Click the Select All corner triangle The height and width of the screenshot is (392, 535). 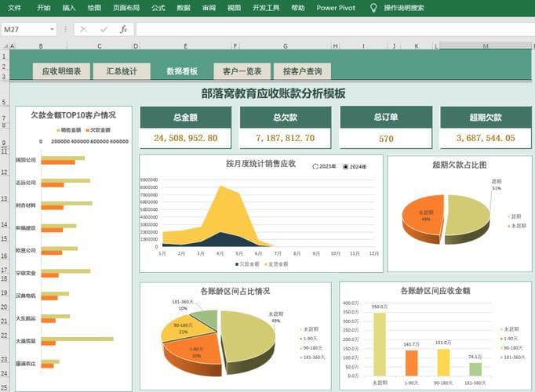[x=5, y=45]
